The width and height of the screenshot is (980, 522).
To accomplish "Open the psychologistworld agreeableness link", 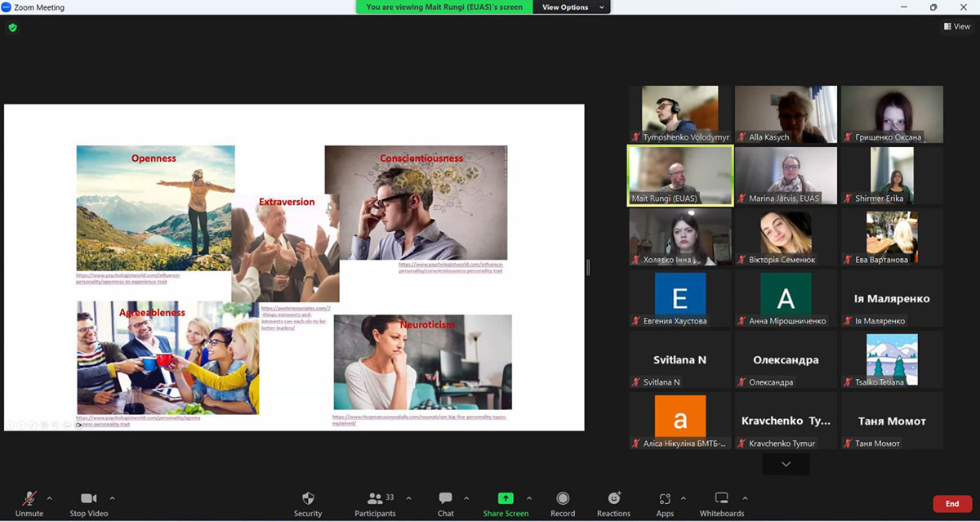I will click(x=138, y=422).
